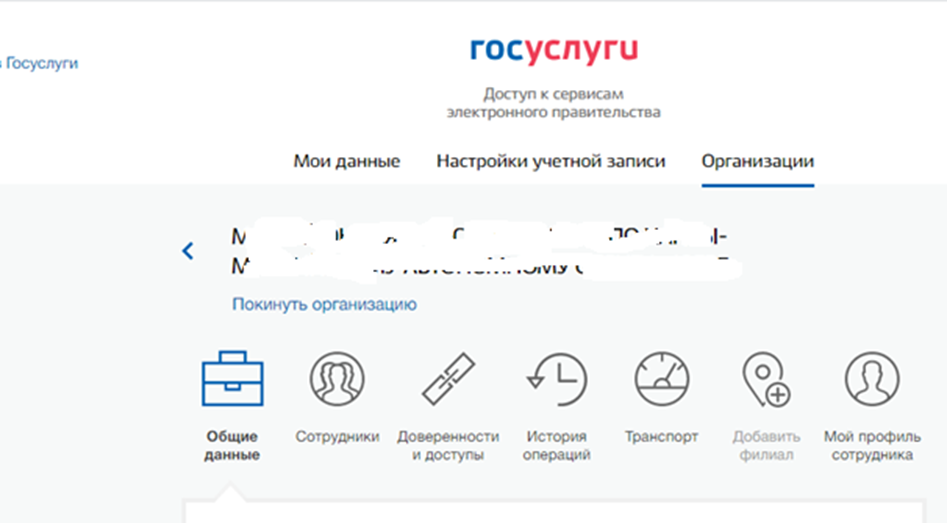Click the Транспорт text label

coord(661,436)
